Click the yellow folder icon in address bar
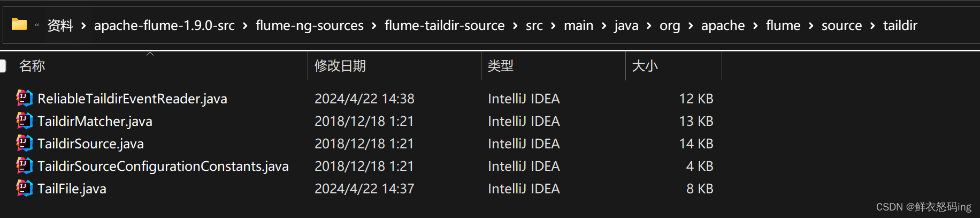 [x=19, y=25]
